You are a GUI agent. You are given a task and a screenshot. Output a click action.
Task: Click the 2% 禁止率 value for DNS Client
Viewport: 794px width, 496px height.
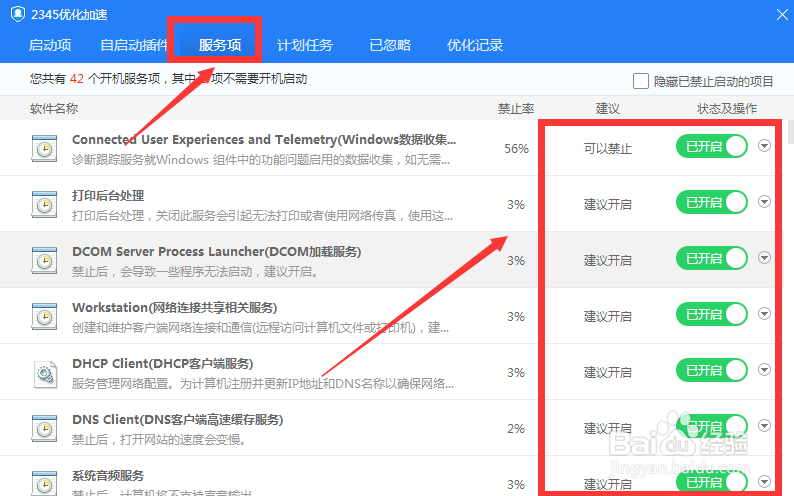click(516, 429)
